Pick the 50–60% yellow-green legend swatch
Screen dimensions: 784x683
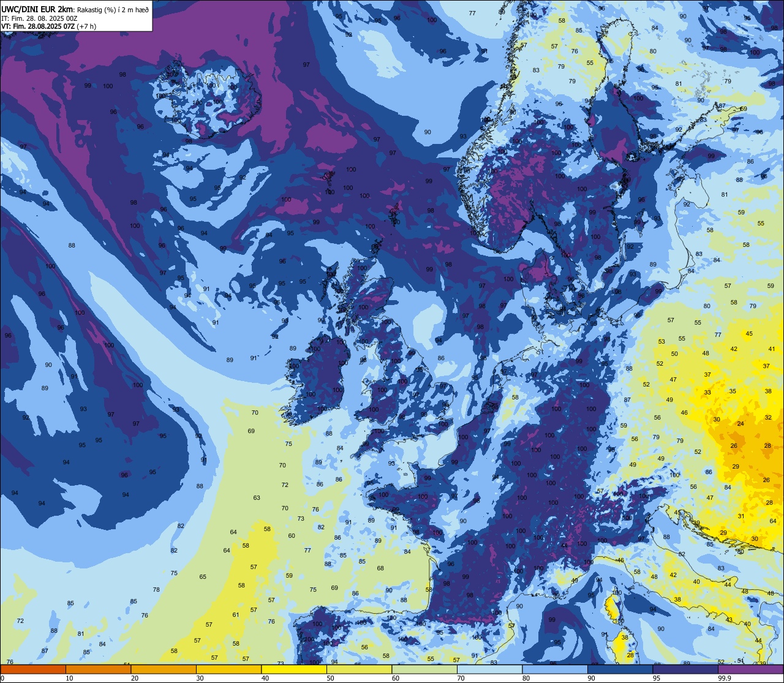pos(359,669)
